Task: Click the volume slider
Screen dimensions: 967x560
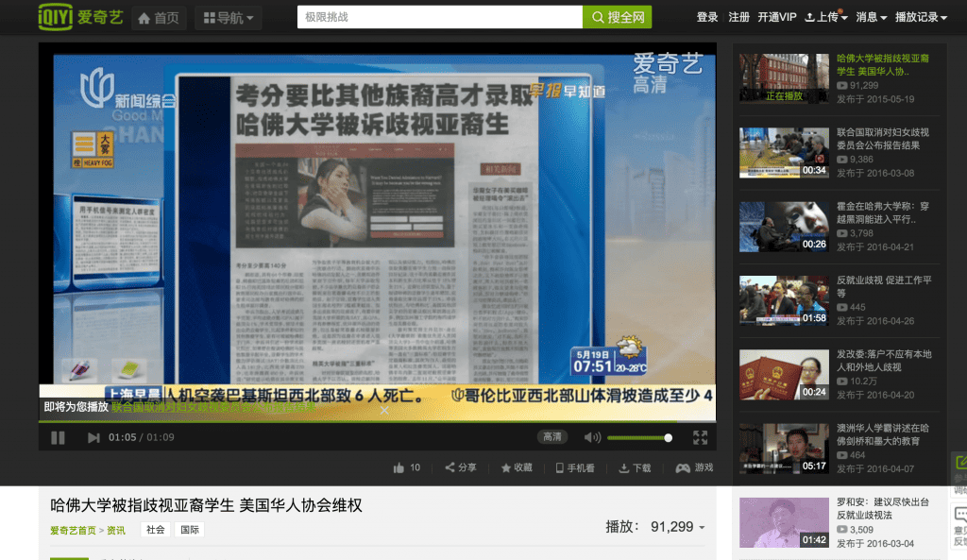Action: click(x=639, y=438)
